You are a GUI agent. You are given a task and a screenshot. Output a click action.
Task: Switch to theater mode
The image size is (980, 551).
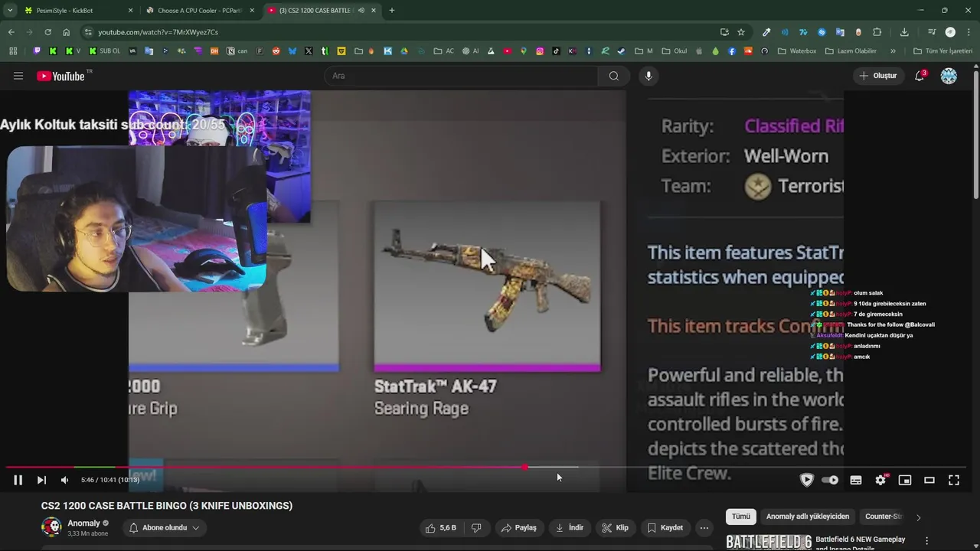929,480
